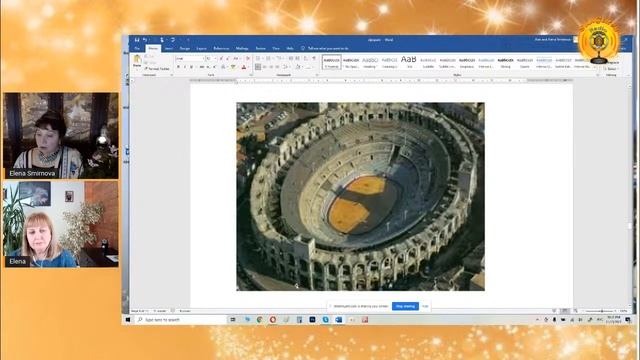Click the Numbering list icon

(269, 59)
